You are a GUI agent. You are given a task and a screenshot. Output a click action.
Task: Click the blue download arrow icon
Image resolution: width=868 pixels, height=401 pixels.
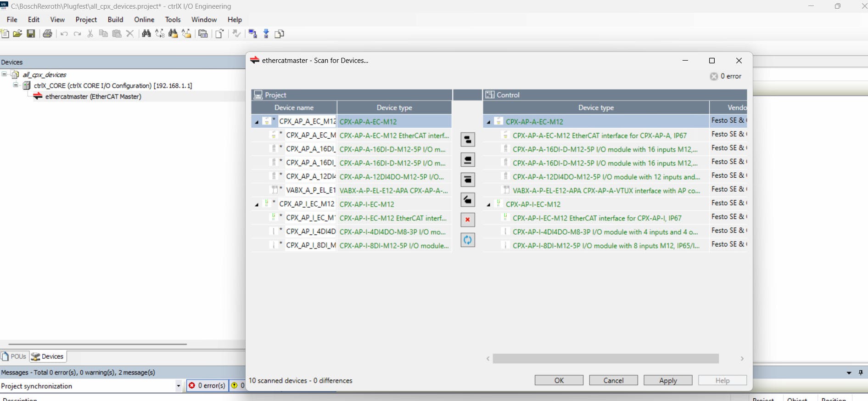coord(266,34)
